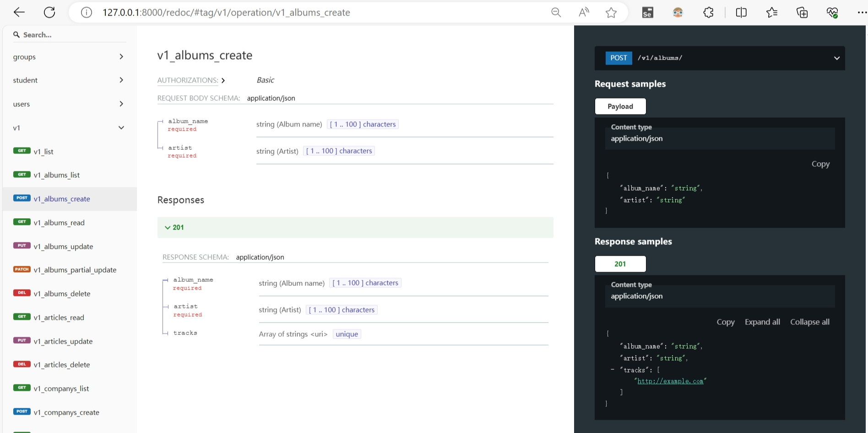Open v1_albums_read operation
This screenshot has height=433, width=868.
pos(69,223)
